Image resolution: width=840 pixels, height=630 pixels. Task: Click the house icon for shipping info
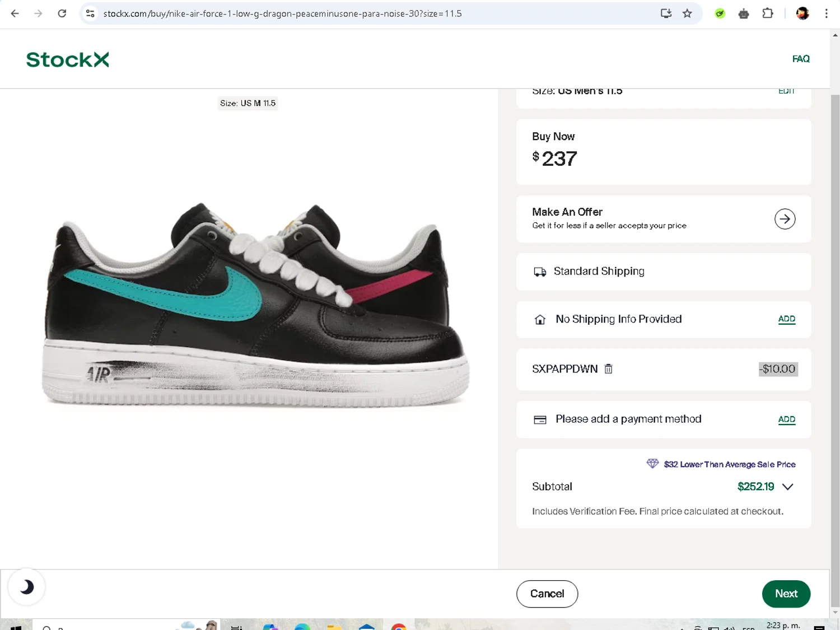540,320
